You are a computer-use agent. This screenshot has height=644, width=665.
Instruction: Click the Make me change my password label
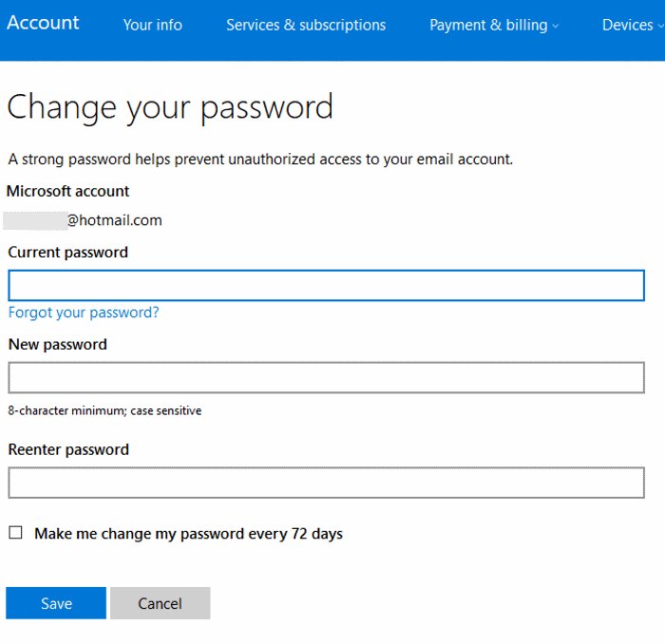(x=188, y=534)
